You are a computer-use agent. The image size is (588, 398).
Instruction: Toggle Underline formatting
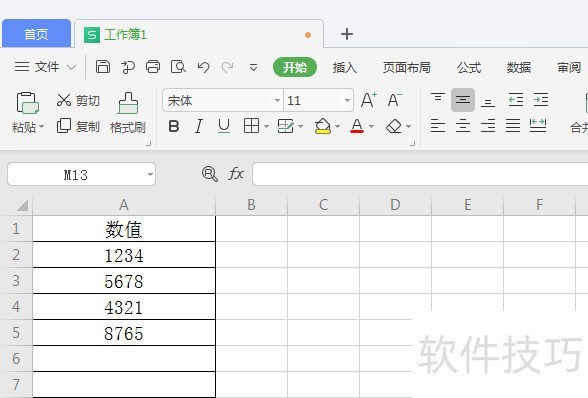224,126
